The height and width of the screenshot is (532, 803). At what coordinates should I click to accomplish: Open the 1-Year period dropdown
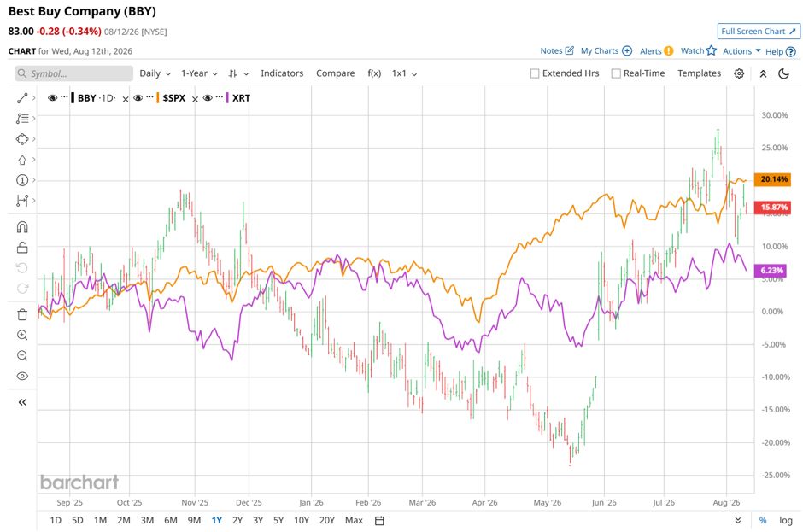pyautogui.click(x=199, y=73)
